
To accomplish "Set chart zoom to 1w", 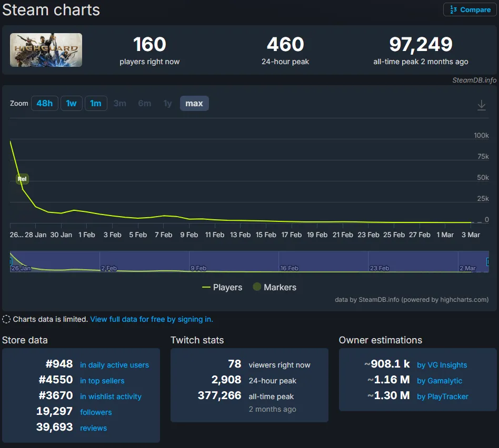I will click(x=71, y=104).
